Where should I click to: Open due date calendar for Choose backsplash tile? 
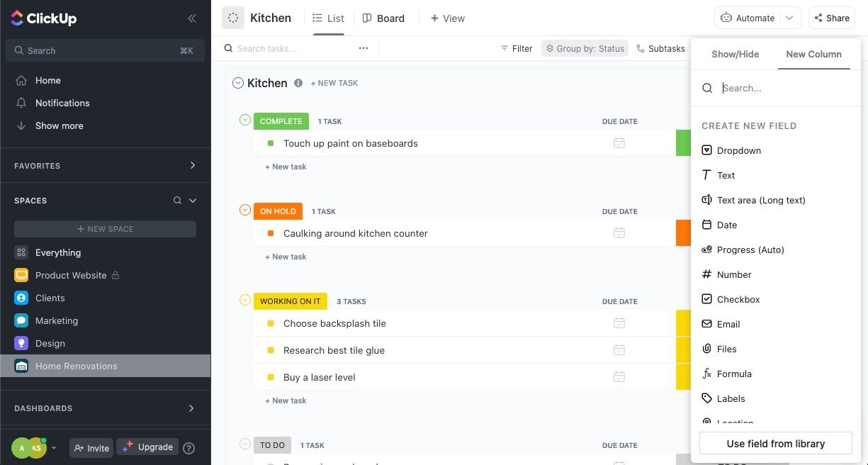tap(619, 323)
